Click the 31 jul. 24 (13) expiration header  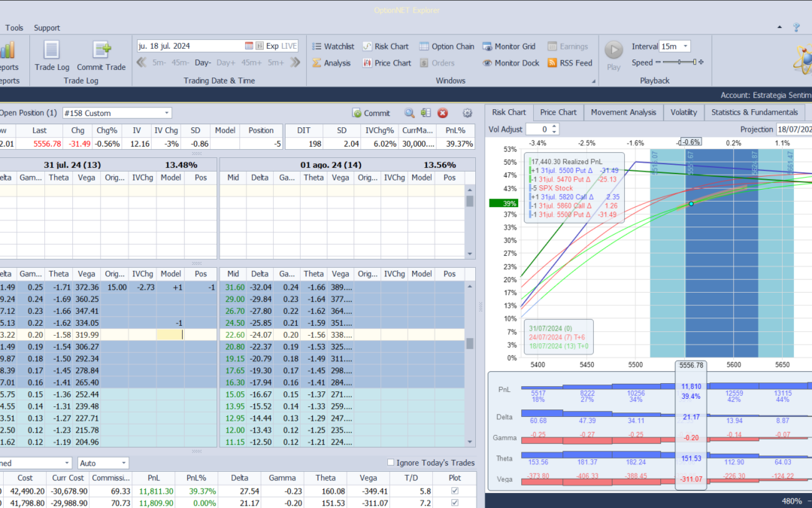[x=72, y=165]
